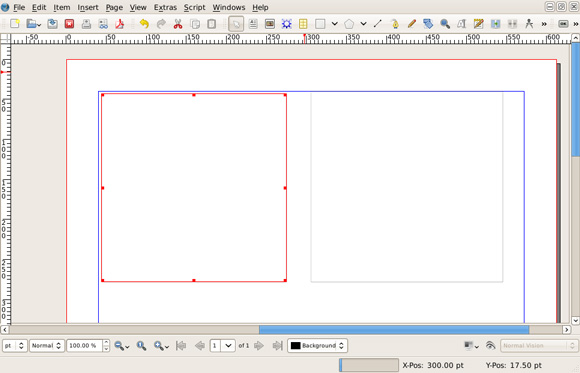
Task: Activate the Rotate Item tool
Action: pos(428,24)
